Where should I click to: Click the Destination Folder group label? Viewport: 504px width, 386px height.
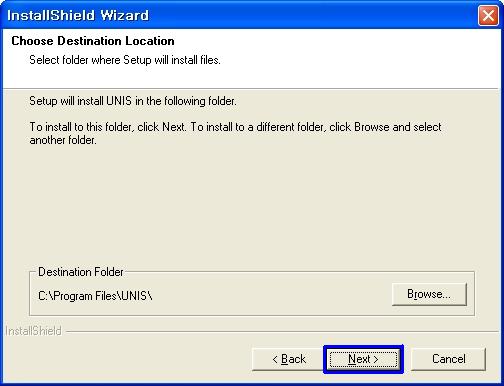point(81,272)
